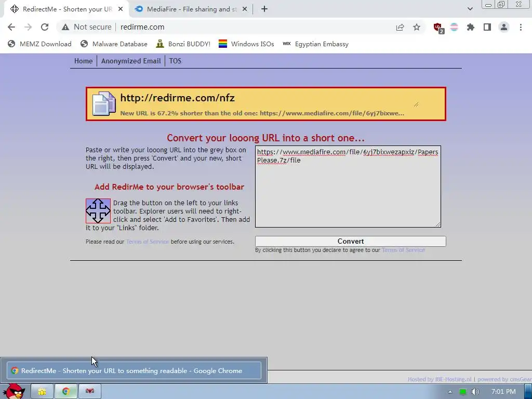Viewport: 532px width, 399px height.
Task: Click the forward navigation arrow
Action: (x=28, y=27)
